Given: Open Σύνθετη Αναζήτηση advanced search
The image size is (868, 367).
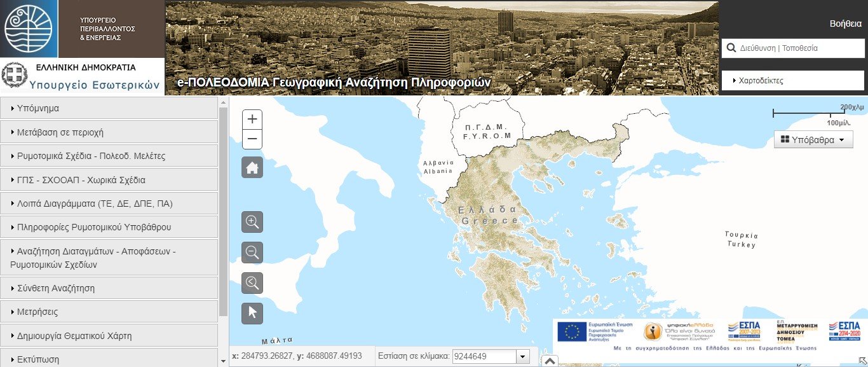Looking at the screenshot, I should [109, 288].
